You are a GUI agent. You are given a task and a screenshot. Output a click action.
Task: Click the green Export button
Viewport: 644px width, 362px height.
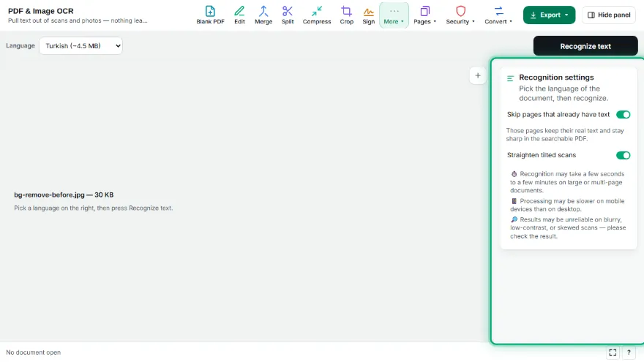click(549, 15)
